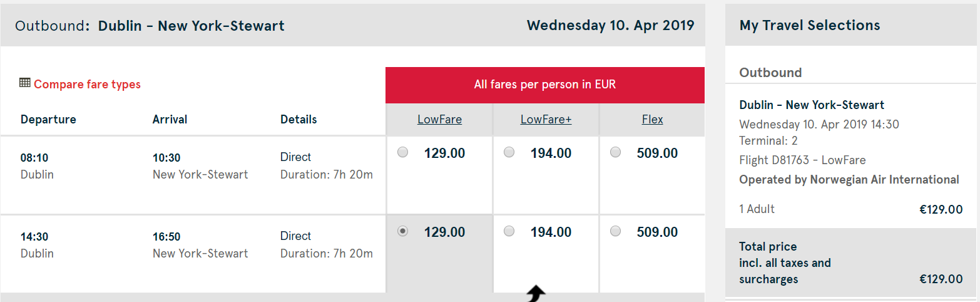
Task: Open the LowFare+ fare type link
Action: point(546,119)
